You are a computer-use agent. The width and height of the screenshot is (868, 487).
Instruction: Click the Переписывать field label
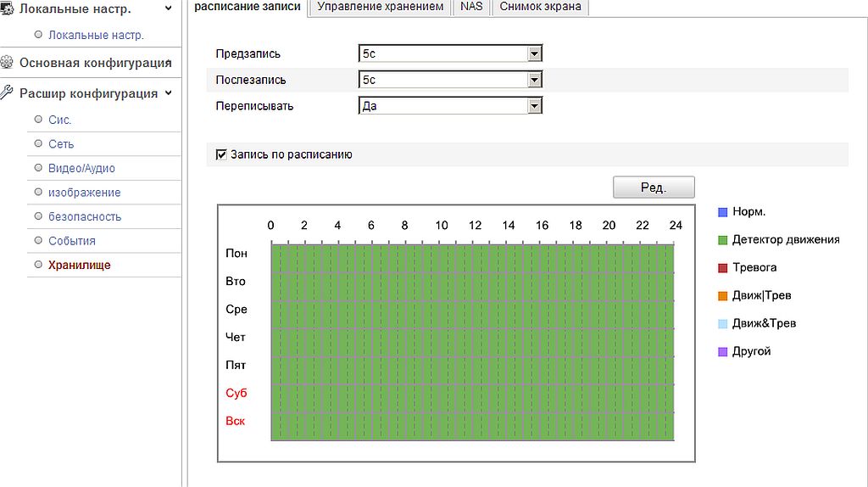coord(254,106)
